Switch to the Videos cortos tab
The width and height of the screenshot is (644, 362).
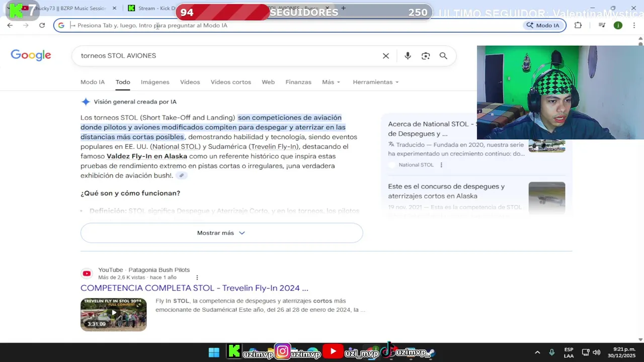click(231, 82)
